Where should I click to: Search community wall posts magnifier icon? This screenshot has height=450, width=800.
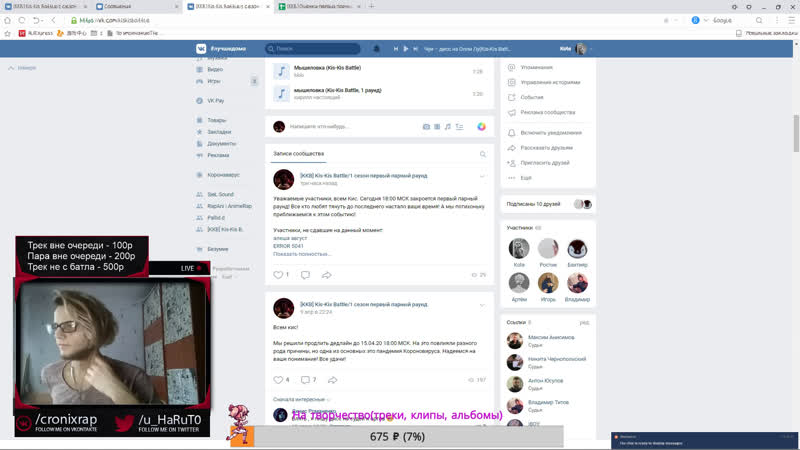click(x=483, y=154)
